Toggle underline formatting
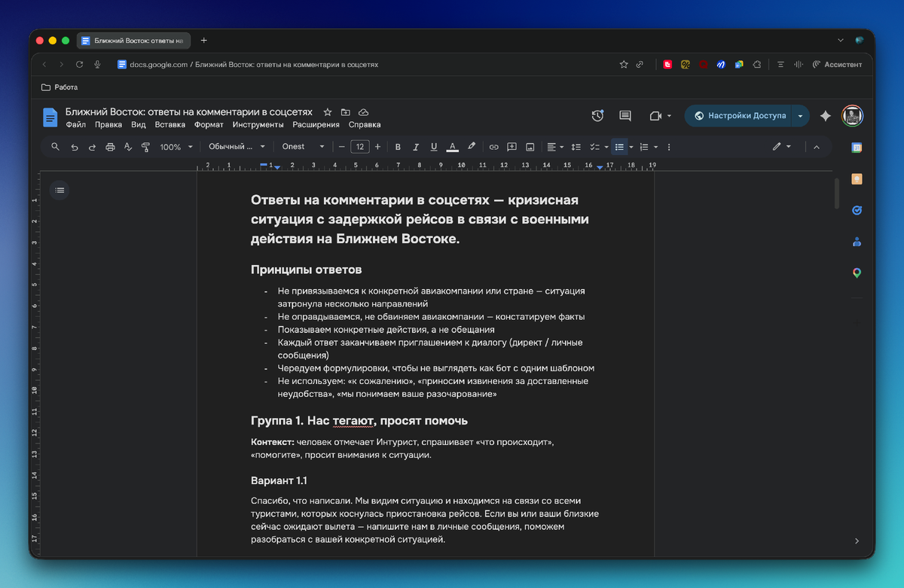The image size is (904, 588). click(x=434, y=147)
